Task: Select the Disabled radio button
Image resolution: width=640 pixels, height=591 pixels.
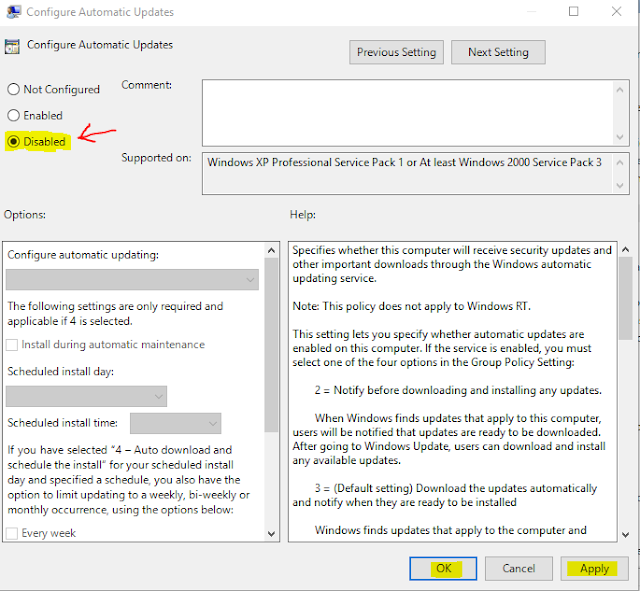Action: (x=13, y=142)
